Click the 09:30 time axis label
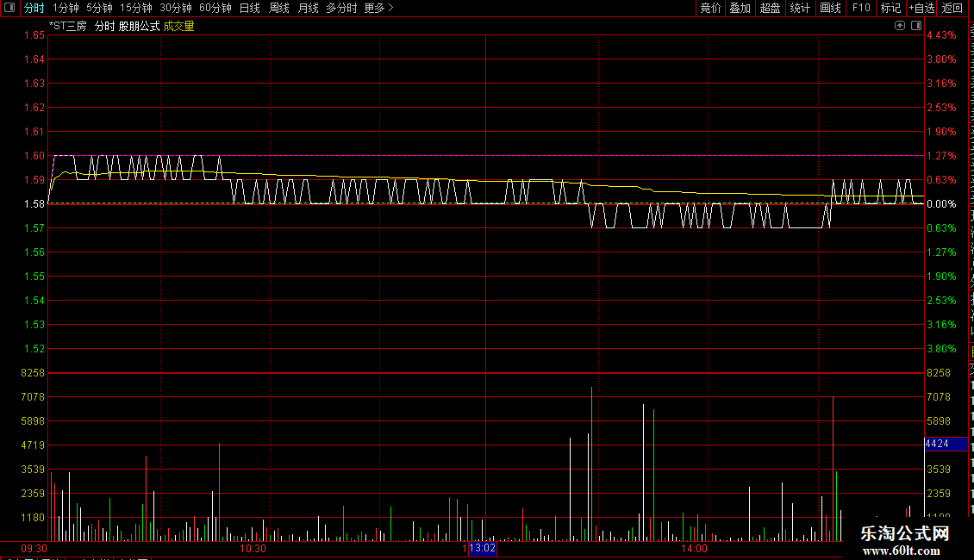The width and height of the screenshot is (974, 560). 34,549
